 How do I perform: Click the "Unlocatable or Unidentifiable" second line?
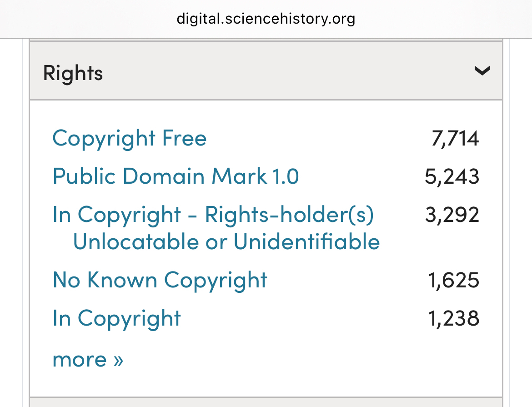(x=226, y=241)
